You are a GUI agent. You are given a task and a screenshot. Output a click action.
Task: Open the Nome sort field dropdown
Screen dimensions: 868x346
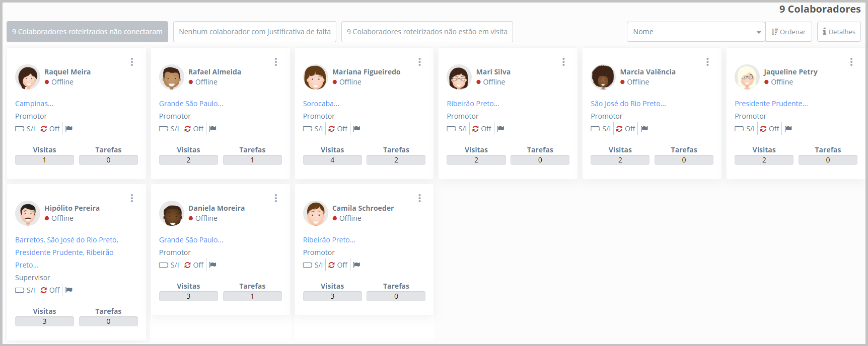[x=695, y=32]
